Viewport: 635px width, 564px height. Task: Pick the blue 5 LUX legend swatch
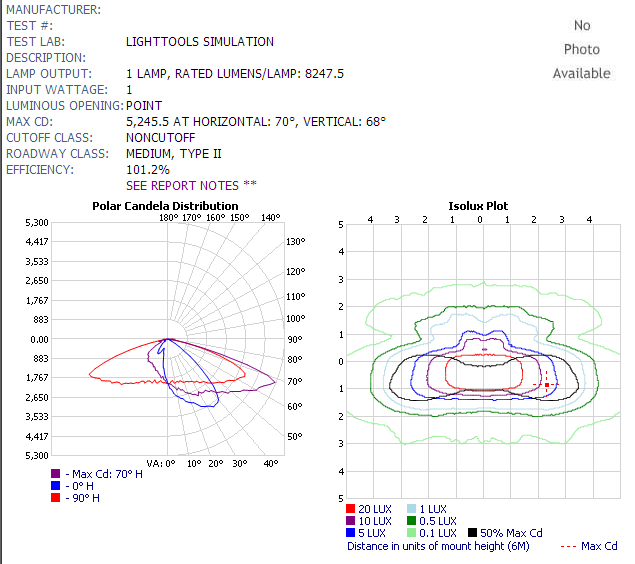click(x=350, y=533)
